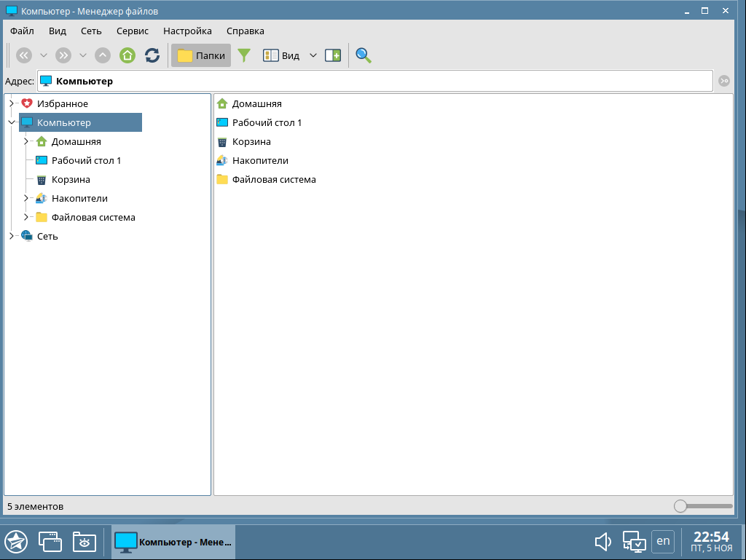
Task: Select Корзина in the right file list
Action: click(x=251, y=141)
